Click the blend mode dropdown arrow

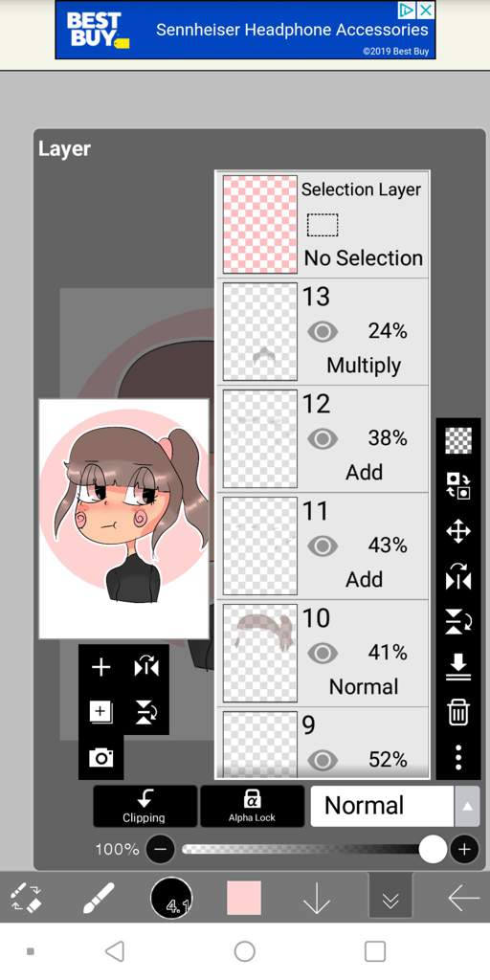[x=467, y=806]
